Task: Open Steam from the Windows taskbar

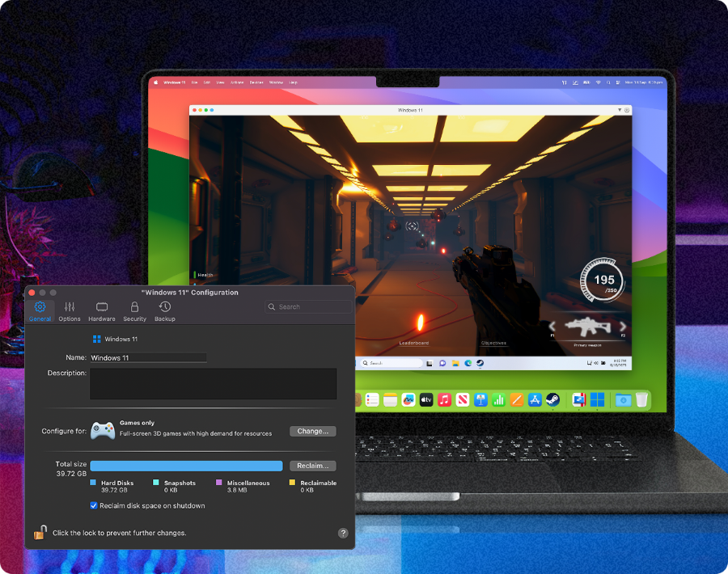Action: click(480, 364)
